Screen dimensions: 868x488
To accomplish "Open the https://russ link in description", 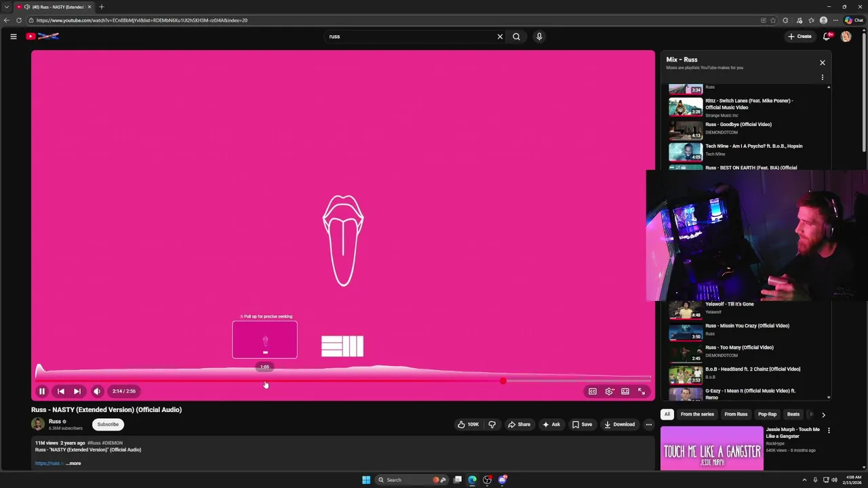I will (x=49, y=464).
